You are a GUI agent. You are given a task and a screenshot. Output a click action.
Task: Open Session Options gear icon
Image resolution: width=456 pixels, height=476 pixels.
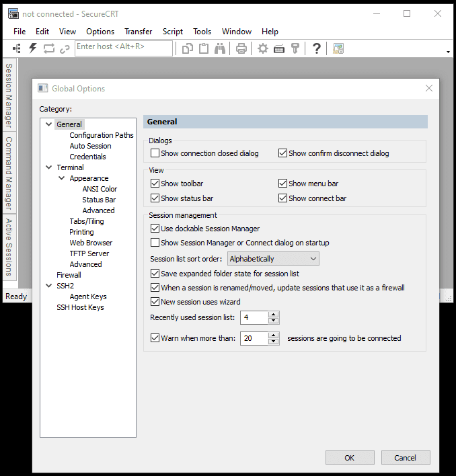(x=262, y=48)
